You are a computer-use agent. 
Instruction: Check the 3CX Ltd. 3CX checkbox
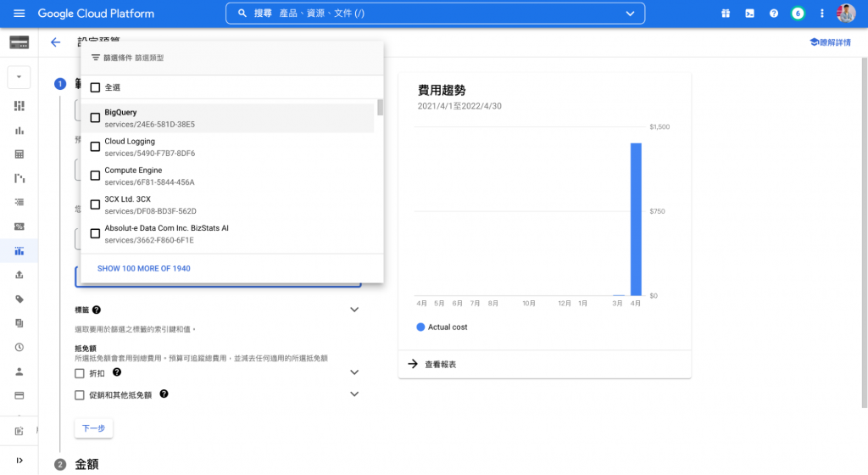(x=95, y=204)
